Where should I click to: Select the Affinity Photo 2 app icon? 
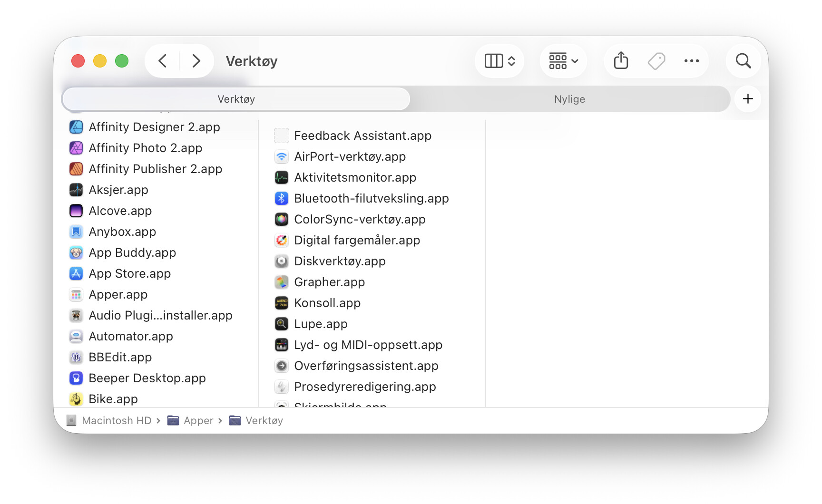[76, 148]
